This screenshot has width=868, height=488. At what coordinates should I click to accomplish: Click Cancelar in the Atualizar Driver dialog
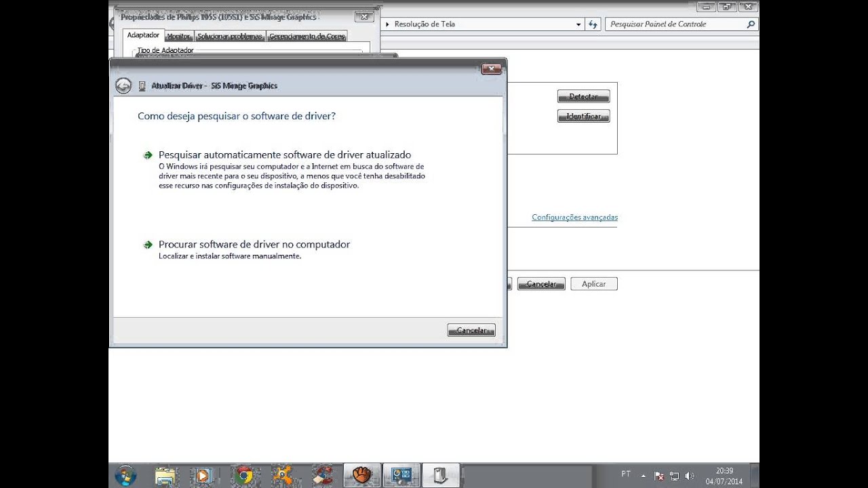coord(471,330)
